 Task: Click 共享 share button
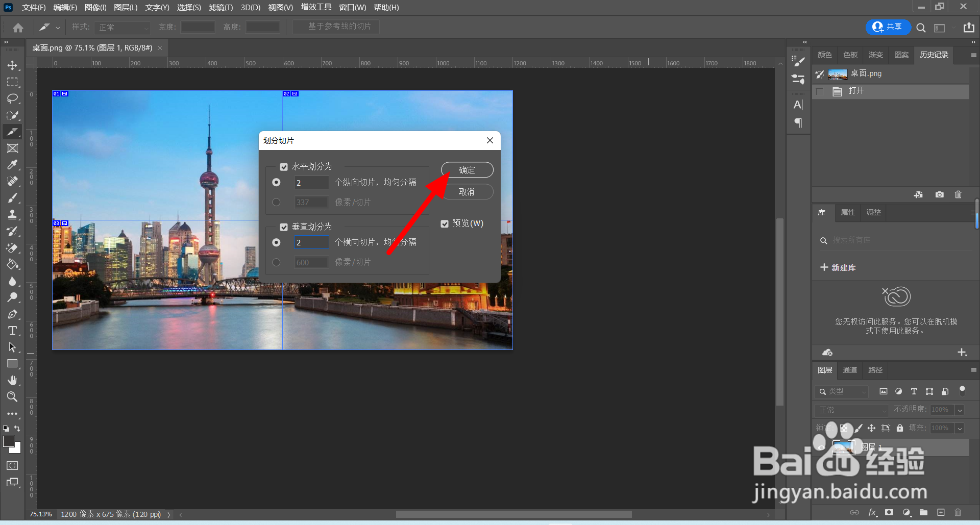pos(888,27)
